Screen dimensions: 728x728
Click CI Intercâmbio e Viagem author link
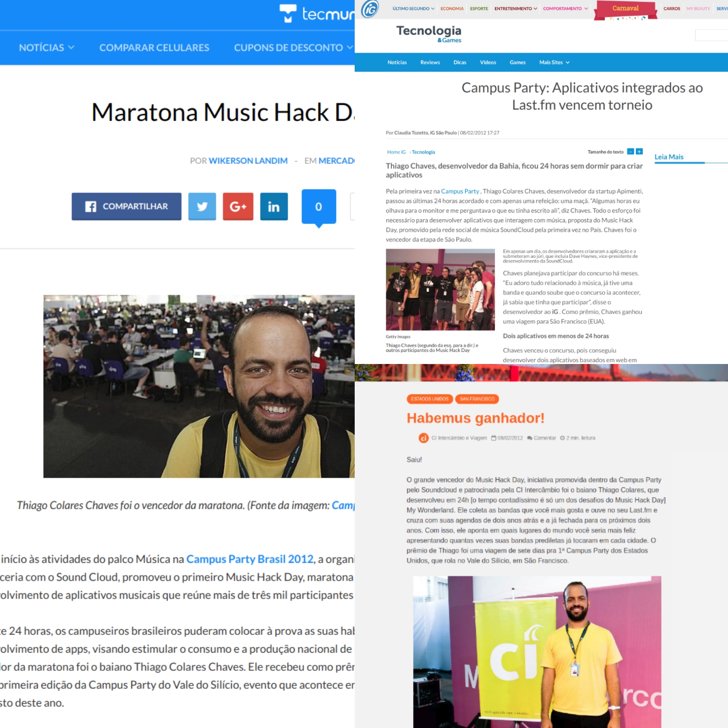pyautogui.click(x=459, y=438)
